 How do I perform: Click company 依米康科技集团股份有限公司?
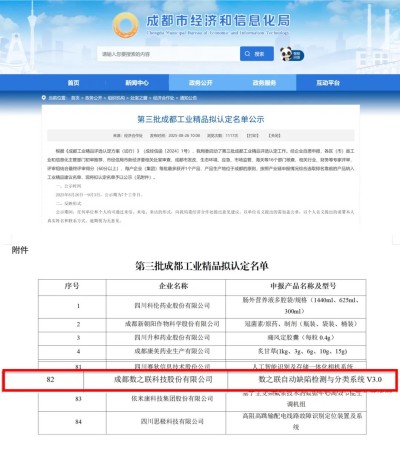172,398
